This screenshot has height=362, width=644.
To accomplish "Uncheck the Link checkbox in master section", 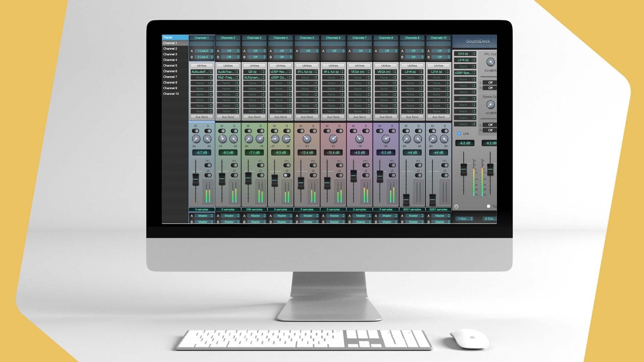I will pyautogui.click(x=459, y=133).
